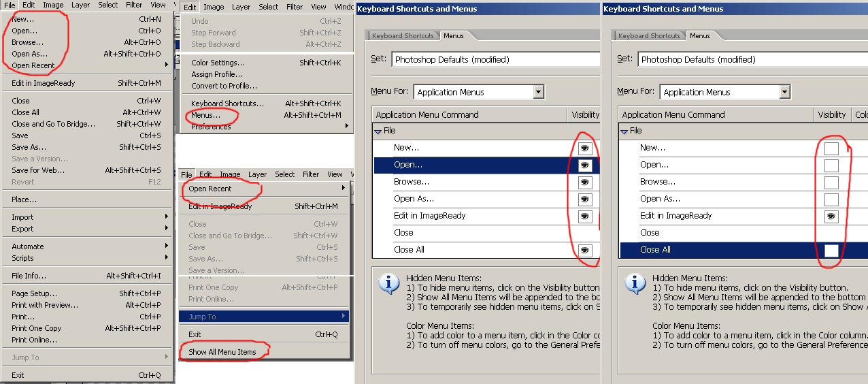Collapse File group in dialog with Open highlighted

[378, 131]
